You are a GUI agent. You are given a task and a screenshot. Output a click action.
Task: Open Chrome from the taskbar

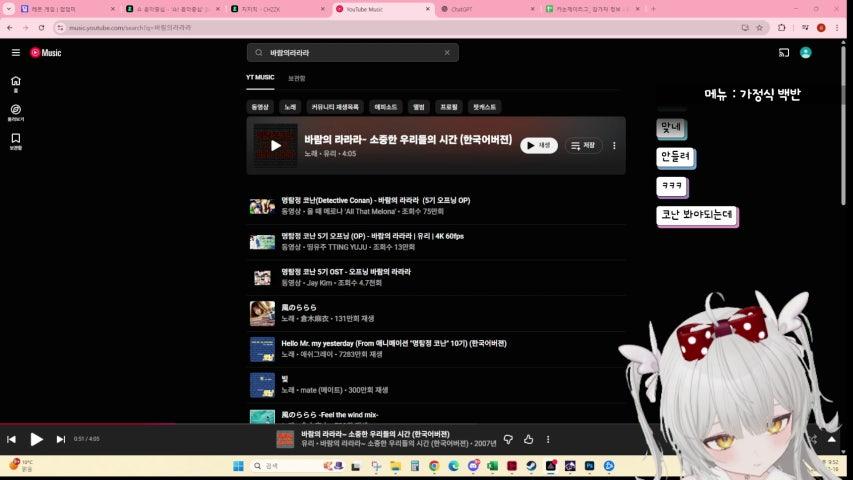(434, 466)
